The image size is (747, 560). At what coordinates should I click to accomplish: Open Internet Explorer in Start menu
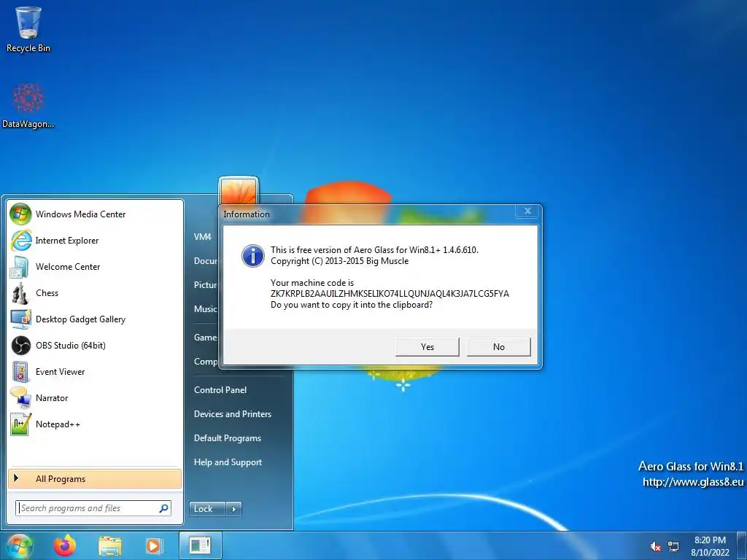click(x=94, y=241)
